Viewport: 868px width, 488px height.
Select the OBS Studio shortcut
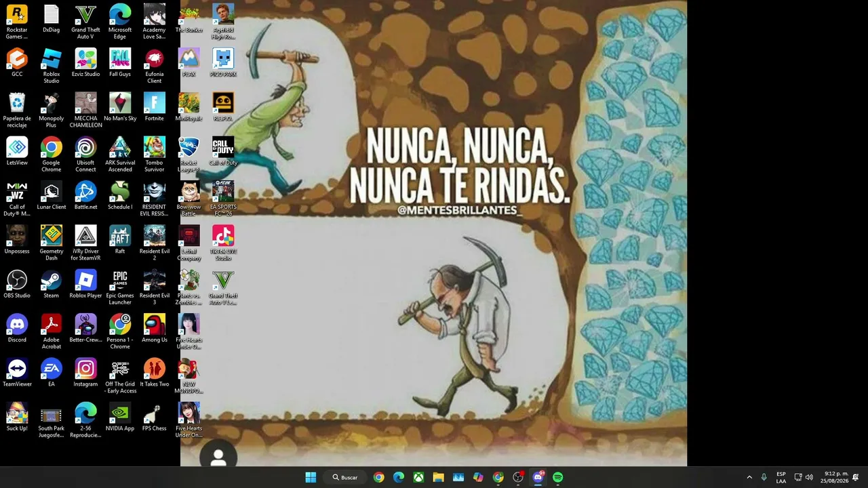click(x=17, y=285)
